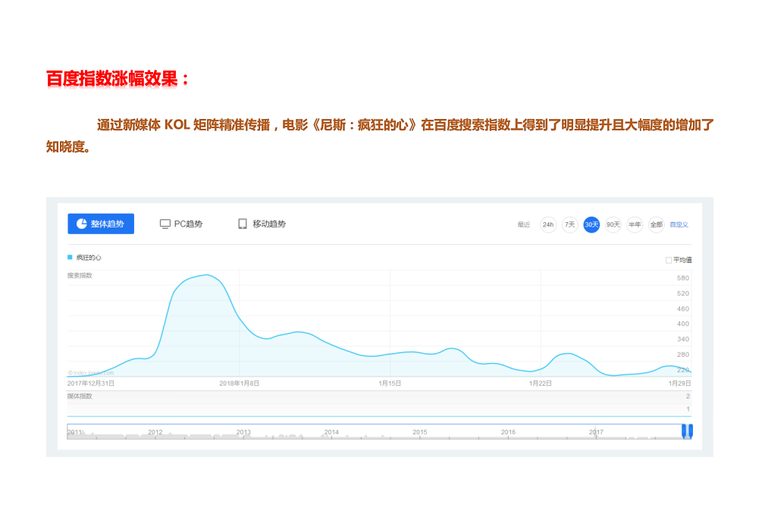
Task: Switch to the PC趋势 tab
Action: pyautogui.click(x=180, y=224)
